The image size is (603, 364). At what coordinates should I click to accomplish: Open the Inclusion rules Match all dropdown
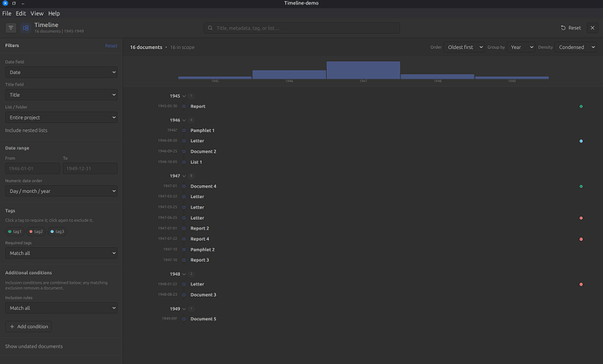(x=61, y=308)
